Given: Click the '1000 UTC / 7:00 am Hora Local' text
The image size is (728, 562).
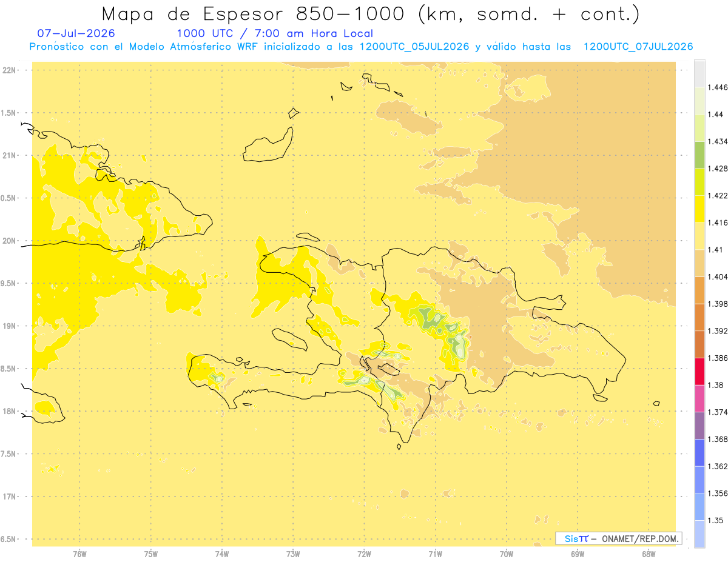Looking at the screenshot, I should coord(275,34).
